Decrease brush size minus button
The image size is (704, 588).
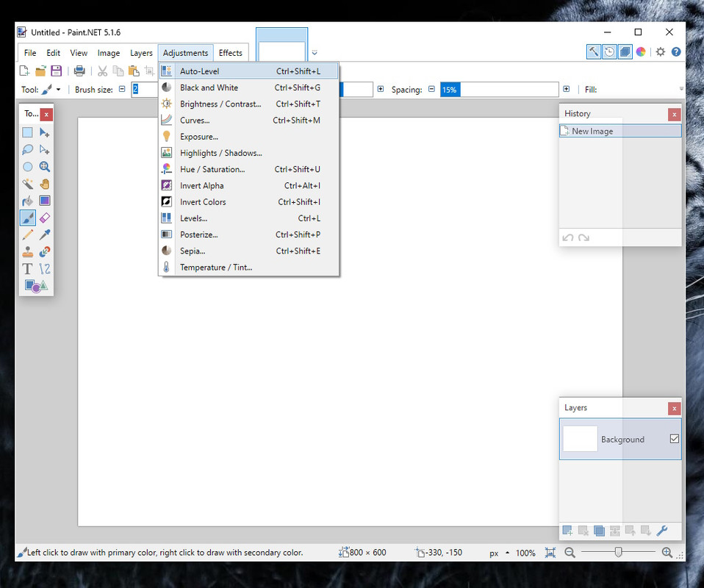122,89
